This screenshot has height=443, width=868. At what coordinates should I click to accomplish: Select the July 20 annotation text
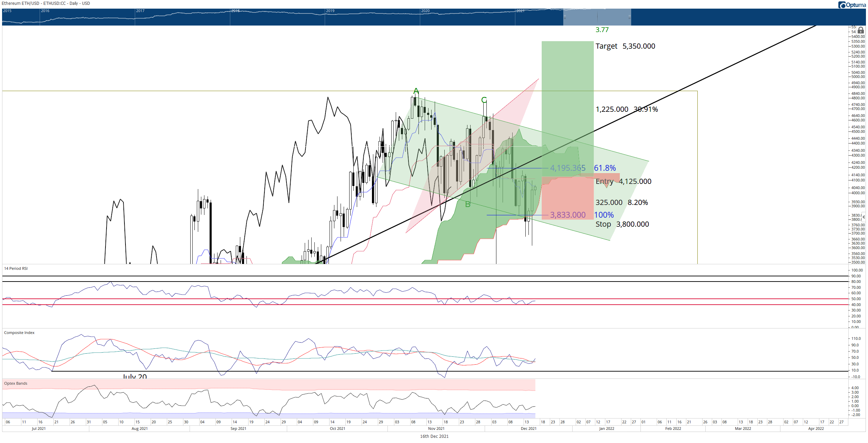(135, 376)
